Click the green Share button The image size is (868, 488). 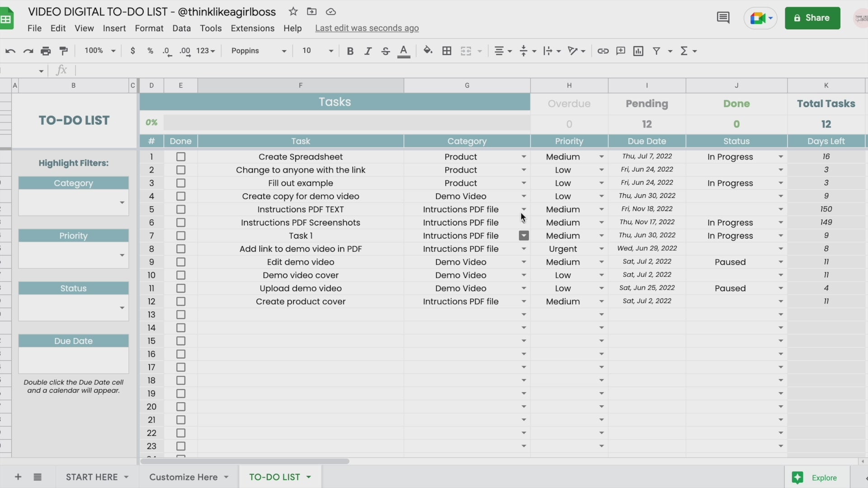(812, 18)
